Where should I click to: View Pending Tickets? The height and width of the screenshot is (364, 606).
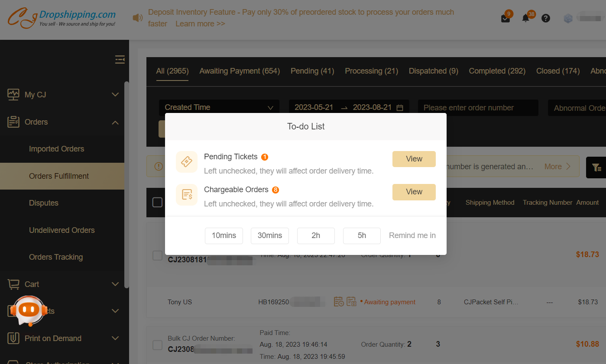point(414,159)
